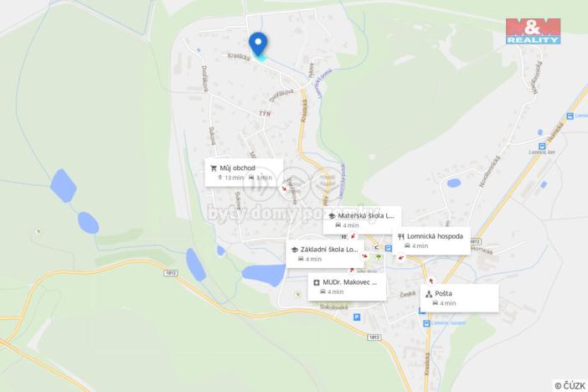Screen dimensions: 588x392
Task: Click the shopping cart icon in Můj obchod card
Action: click(x=214, y=168)
